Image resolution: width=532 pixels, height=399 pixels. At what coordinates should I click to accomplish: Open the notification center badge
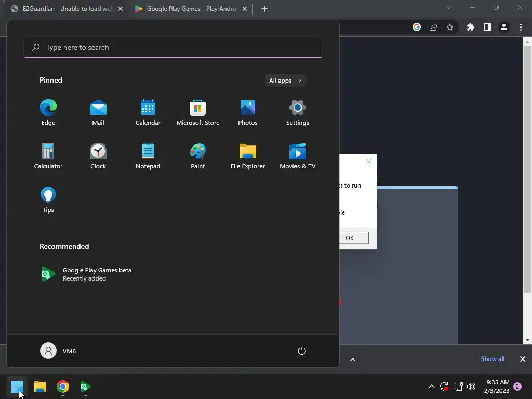(517, 387)
